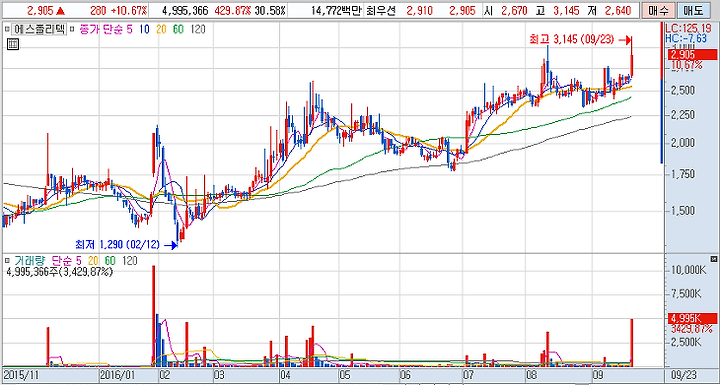Toggle the small square before 에스폴리텍
The width and height of the screenshot is (720, 385).
pos(6,30)
